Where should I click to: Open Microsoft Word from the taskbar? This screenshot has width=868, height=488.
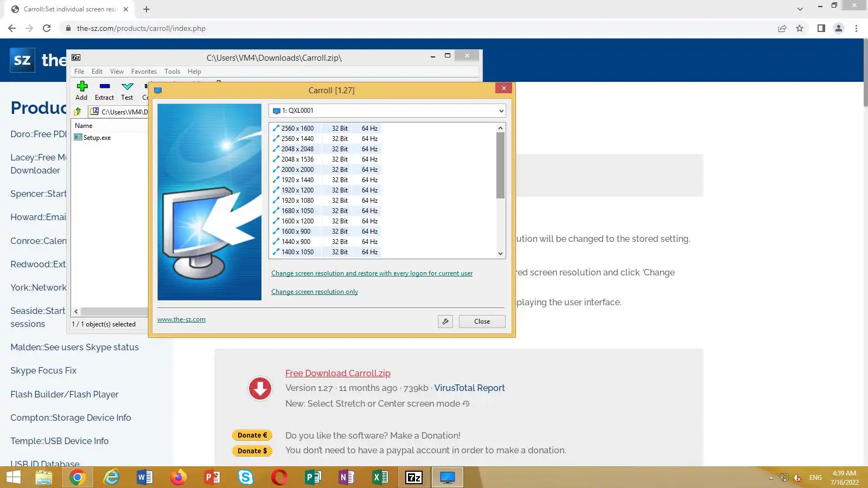[x=145, y=477]
